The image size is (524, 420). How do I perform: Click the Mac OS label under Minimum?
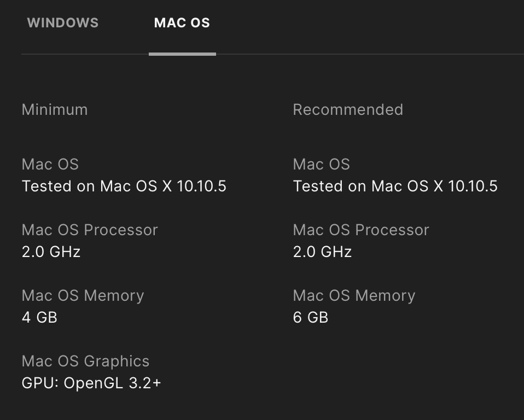point(50,165)
